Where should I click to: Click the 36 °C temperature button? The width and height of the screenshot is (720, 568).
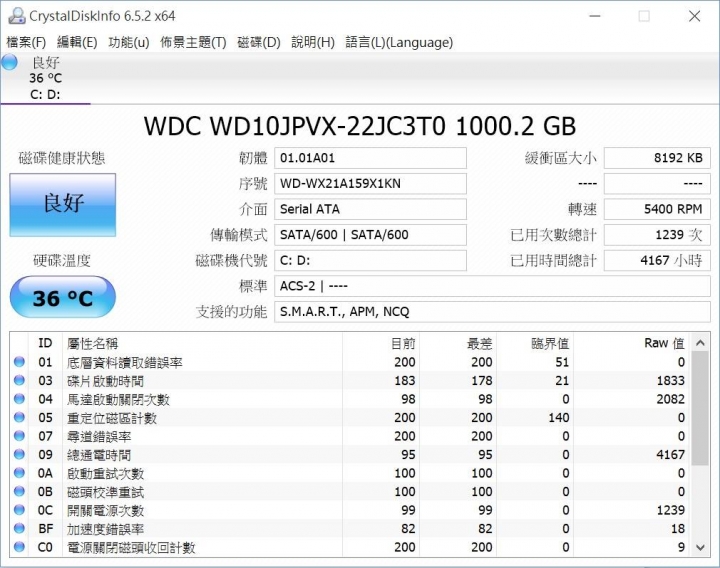tap(62, 297)
